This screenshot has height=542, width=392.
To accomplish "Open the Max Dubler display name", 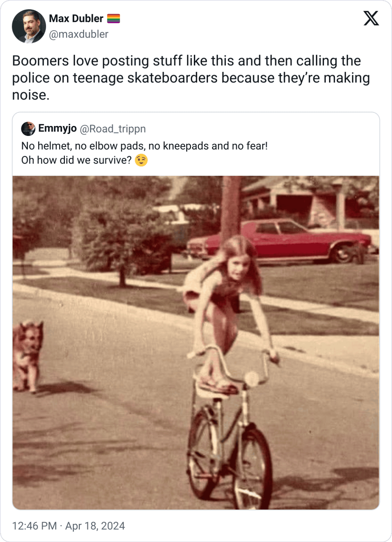I will pos(76,18).
